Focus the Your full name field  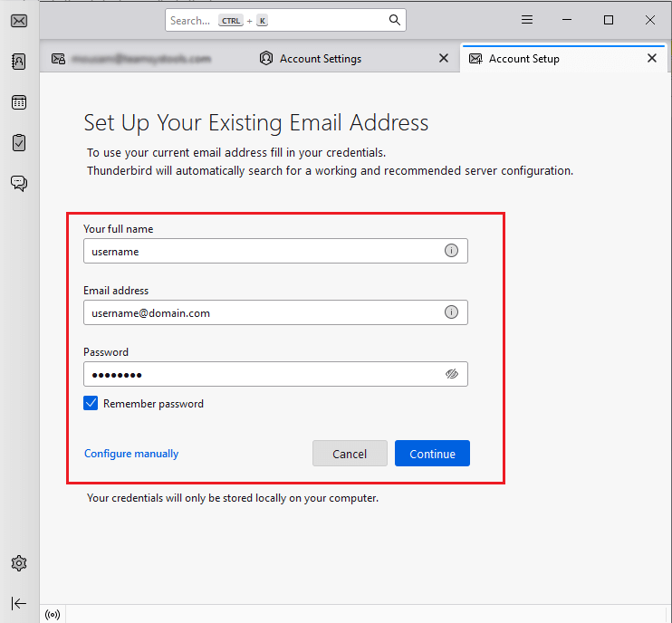[275, 251]
